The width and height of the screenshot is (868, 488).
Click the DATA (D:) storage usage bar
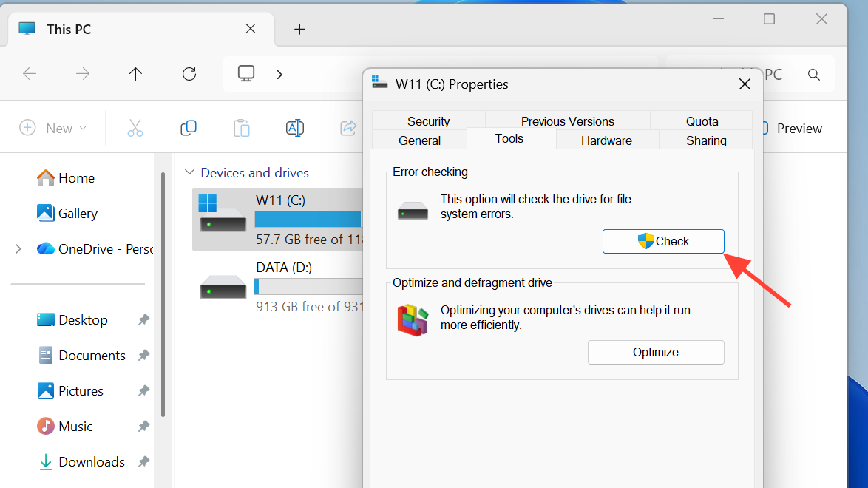point(308,286)
